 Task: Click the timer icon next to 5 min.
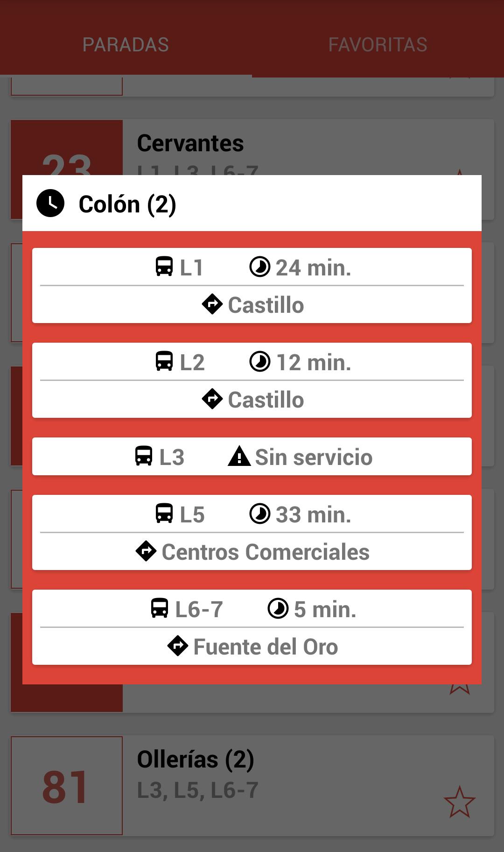tap(278, 609)
